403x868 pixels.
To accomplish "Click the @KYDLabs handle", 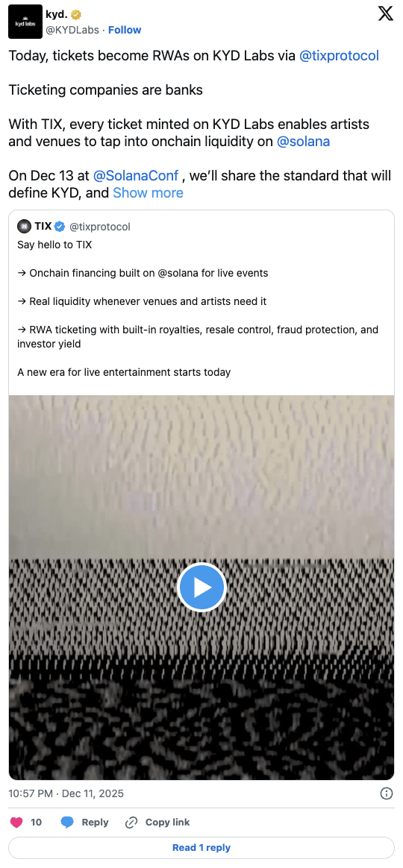I will pyautogui.click(x=72, y=30).
